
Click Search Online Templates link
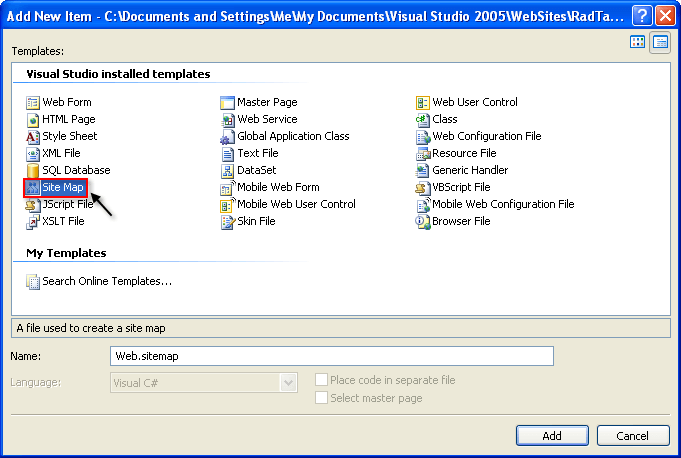(106, 281)
